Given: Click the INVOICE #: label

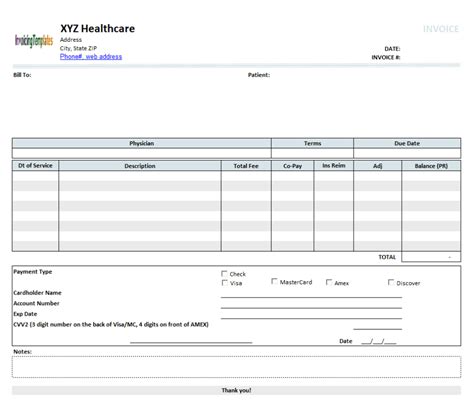Looking at the screenshot, I should coord(386,57).
